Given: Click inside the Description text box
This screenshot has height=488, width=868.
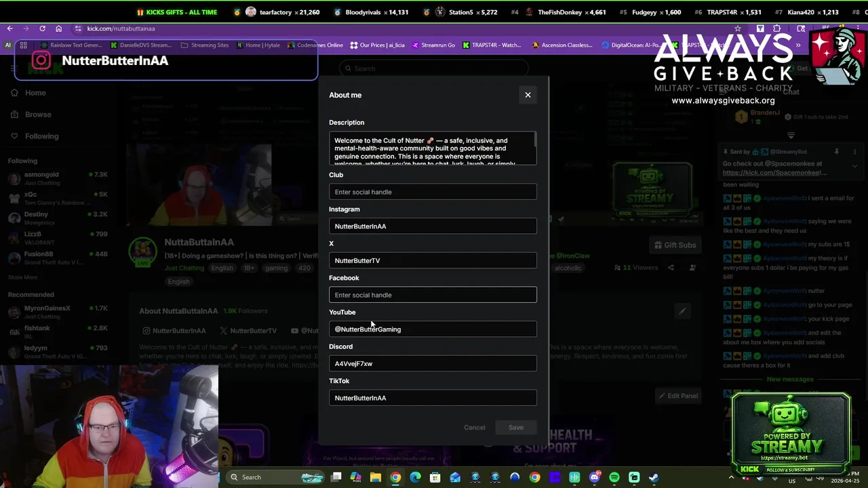Looking at the screenshot, I should pos(433,148).
